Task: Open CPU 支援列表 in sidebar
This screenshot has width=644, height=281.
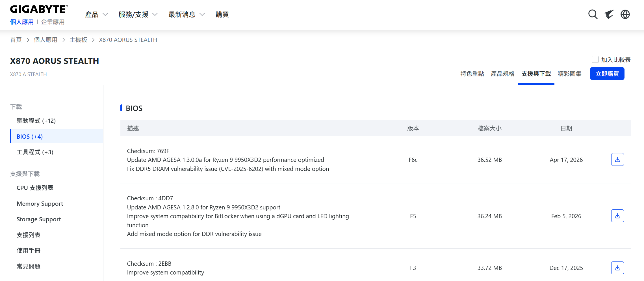Action: [35, 188]
